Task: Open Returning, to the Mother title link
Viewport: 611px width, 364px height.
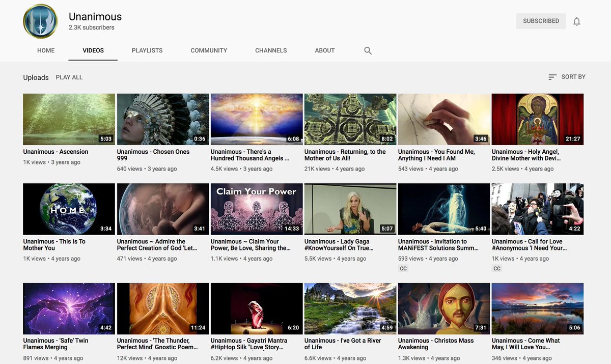Action: [x=345, y=155]
